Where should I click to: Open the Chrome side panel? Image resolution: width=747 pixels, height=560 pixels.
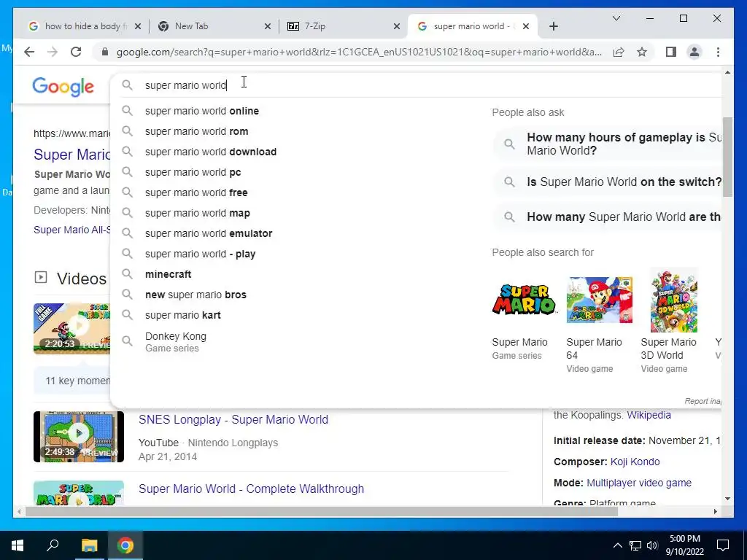tap(671, 52)
